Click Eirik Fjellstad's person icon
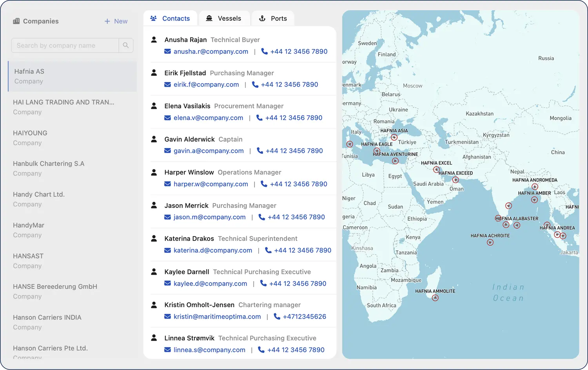This screenshot has height=370, width=588. coord(154,73)
